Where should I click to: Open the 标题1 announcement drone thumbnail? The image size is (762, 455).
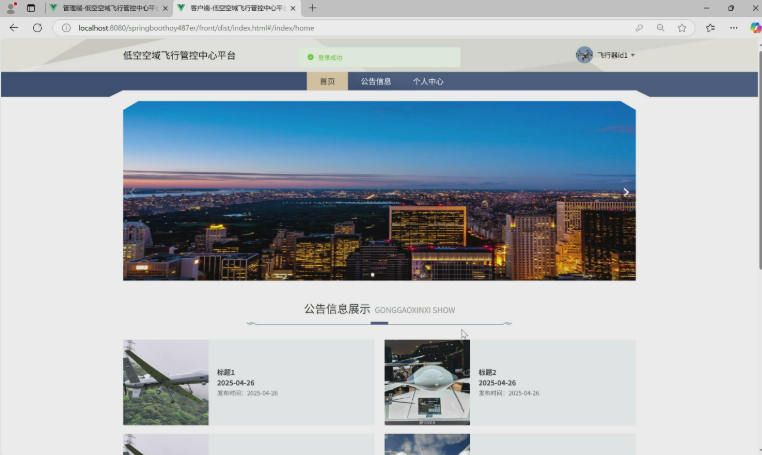166,383
